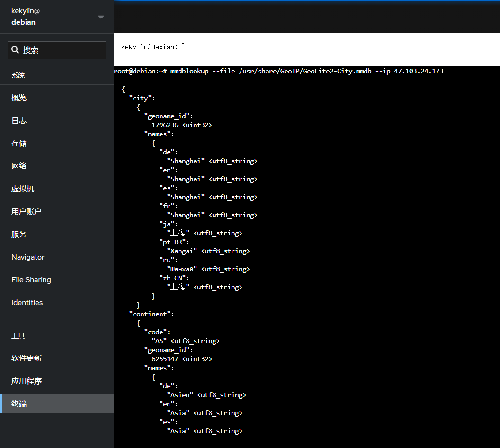Click the IP 47.103.24.173 in command
The image size is (500, 448).
(x=419, y=71)
